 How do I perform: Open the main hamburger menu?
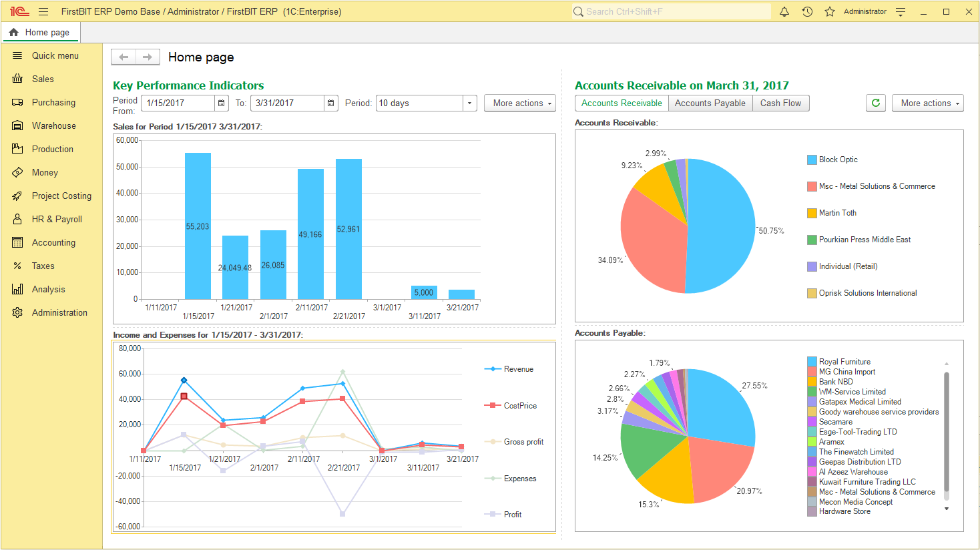[43, 11]
